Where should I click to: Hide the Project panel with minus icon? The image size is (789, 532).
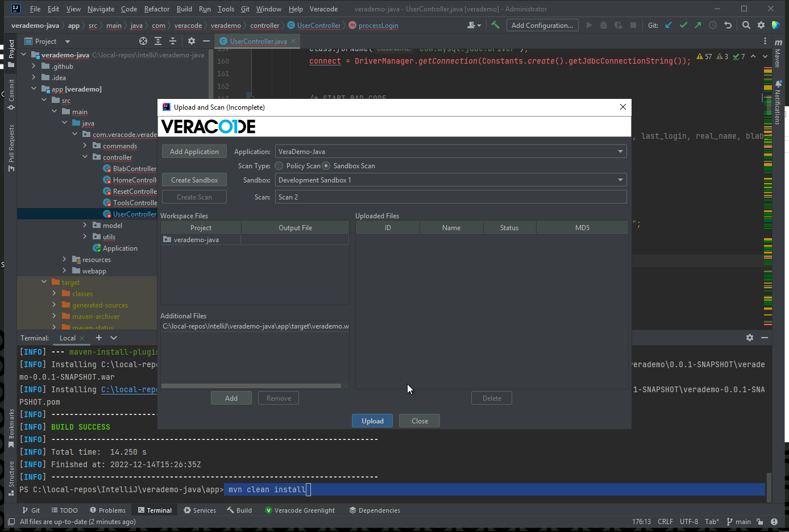pos(206,41)
